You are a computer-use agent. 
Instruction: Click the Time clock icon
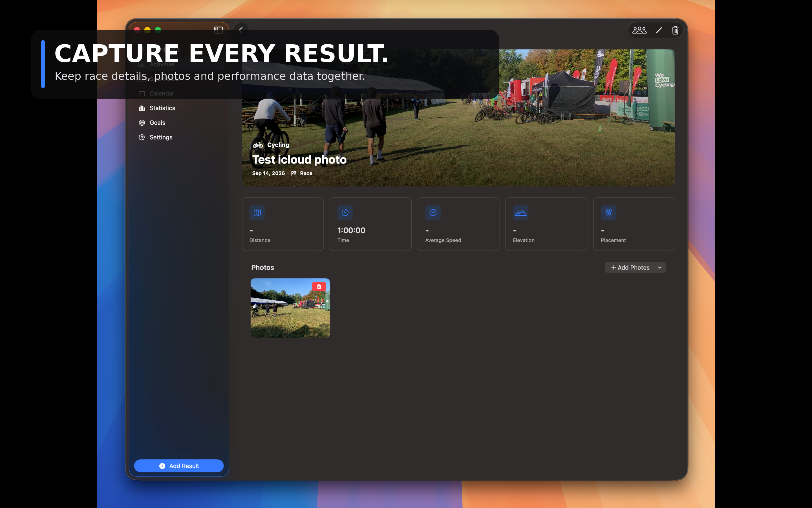(345, 213)
